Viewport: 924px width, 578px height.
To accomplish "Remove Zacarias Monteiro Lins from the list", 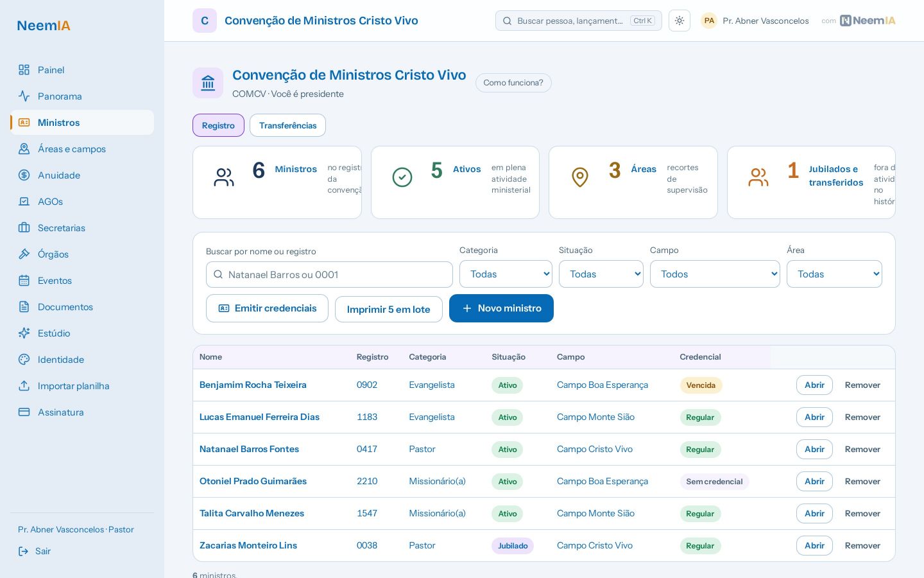I will [862, 546].
